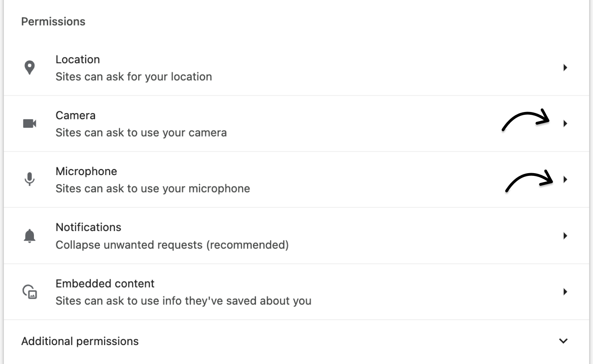Image resolution: width=593 pixels, height=364 pixels.
Task: Select the Embedded content permission row
Action: point(276,291)
